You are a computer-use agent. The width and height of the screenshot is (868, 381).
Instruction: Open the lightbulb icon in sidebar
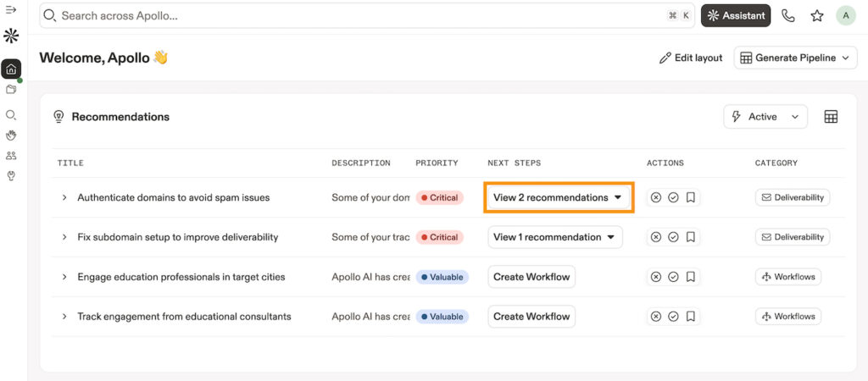11,176
